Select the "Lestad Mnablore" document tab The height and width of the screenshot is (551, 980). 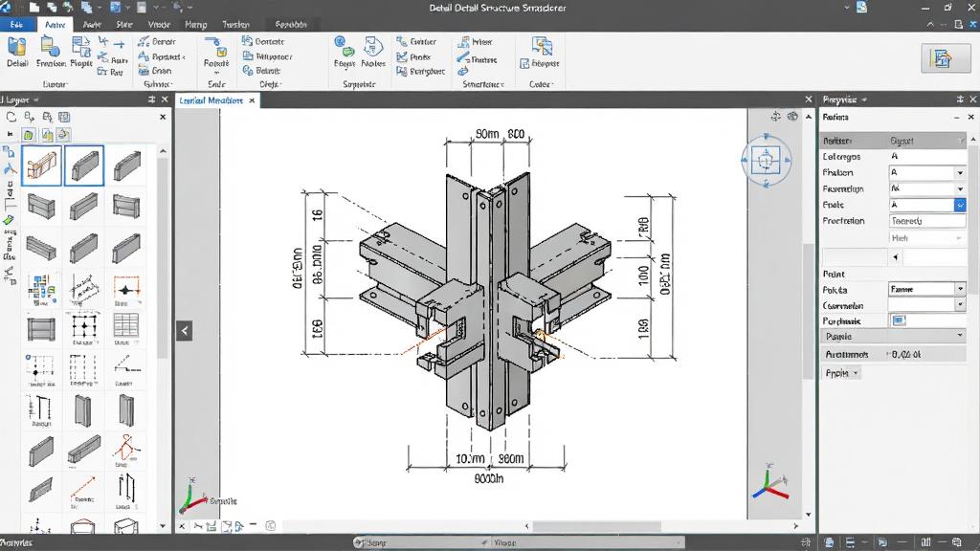coord(212,99)
